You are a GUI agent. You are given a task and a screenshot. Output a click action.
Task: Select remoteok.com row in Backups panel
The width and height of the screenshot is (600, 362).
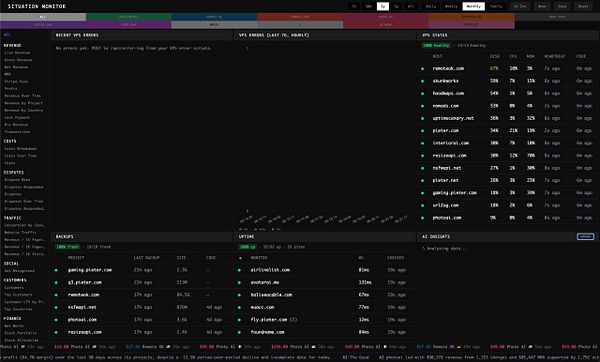pos(142,295)
